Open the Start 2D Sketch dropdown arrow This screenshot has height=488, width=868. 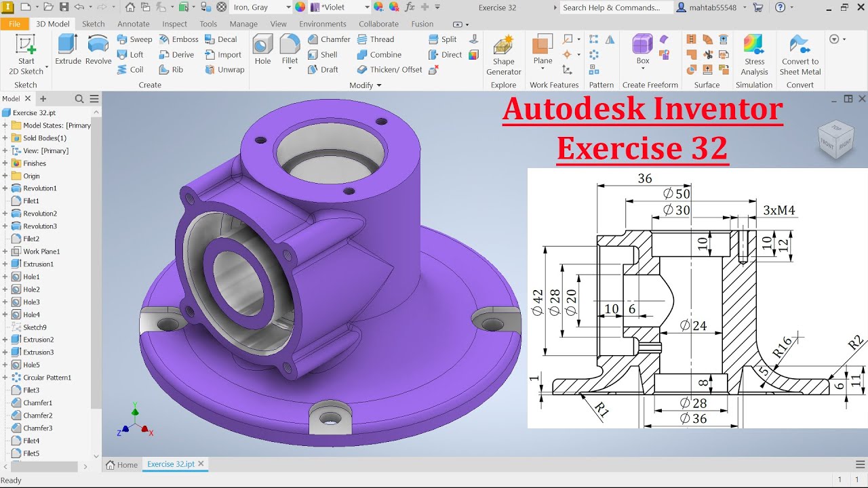click(46, 69)
